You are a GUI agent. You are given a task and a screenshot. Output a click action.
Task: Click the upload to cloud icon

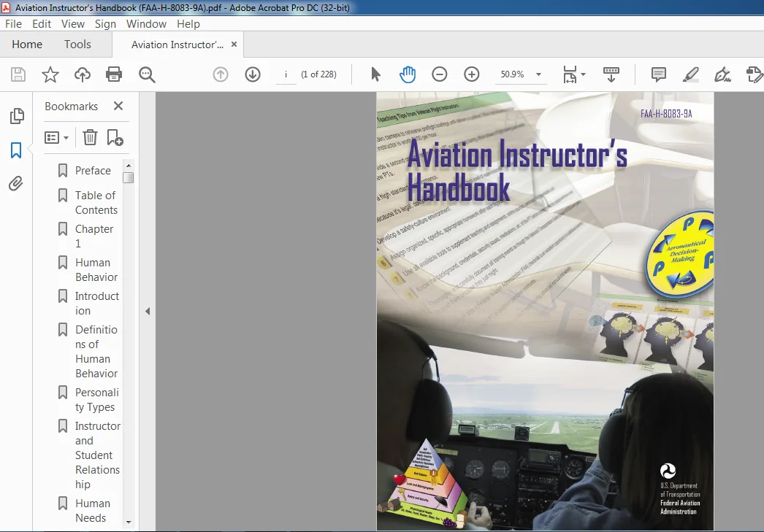[83, 74]
